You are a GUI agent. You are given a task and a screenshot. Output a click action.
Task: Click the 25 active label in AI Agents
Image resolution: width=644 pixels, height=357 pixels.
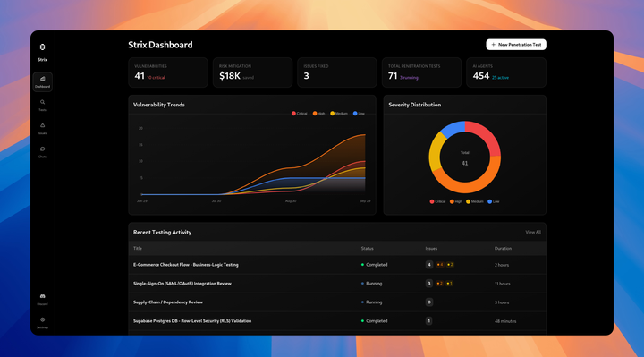[500, 78]
